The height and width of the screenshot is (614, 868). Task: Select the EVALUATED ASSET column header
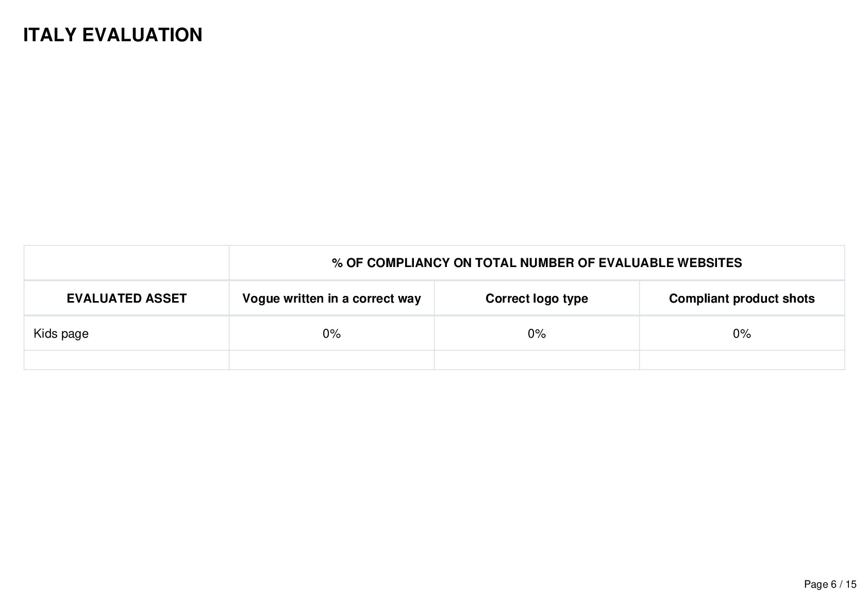pos(127,298)
